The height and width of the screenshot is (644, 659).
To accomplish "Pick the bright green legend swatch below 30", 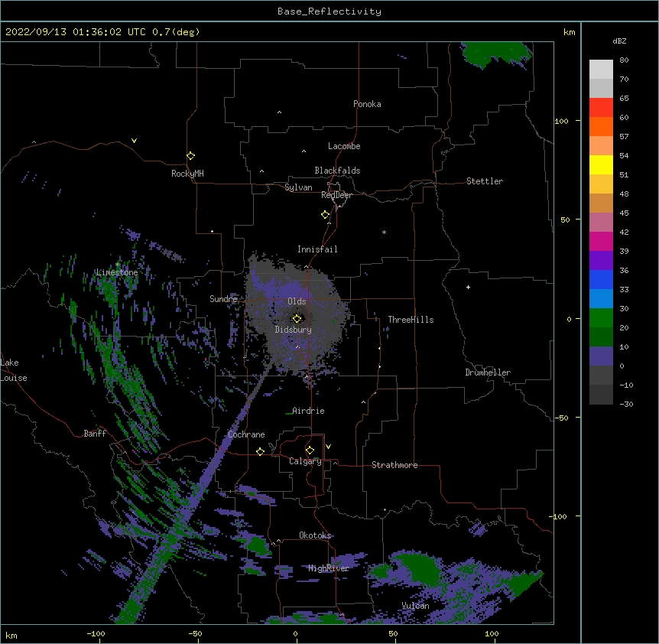I will (601, 318).
